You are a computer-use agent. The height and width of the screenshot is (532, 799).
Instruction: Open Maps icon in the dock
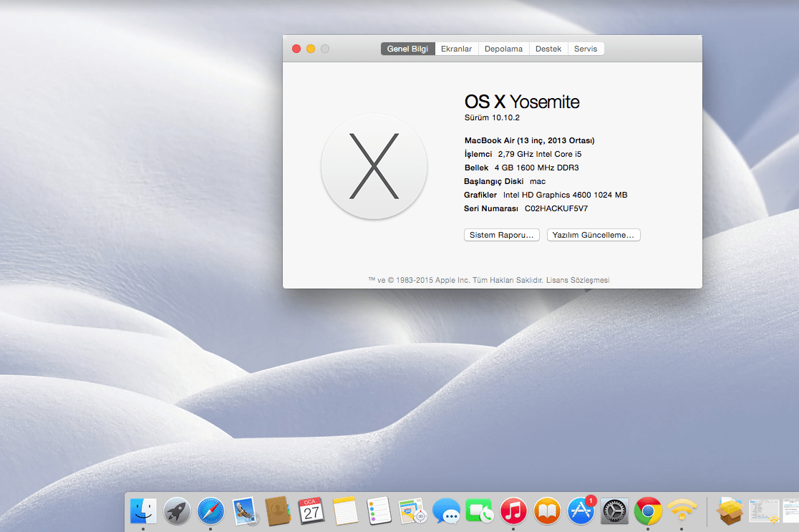coord(412,511)
